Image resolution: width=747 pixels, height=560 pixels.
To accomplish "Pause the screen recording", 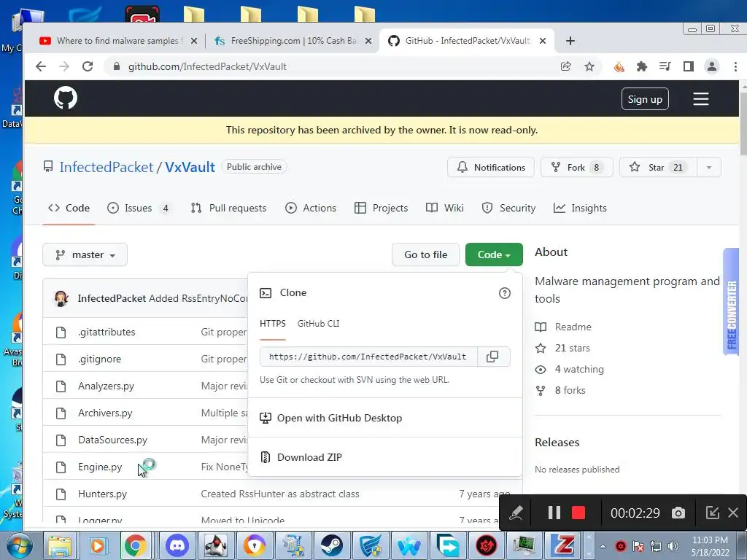I will (554, 513).
